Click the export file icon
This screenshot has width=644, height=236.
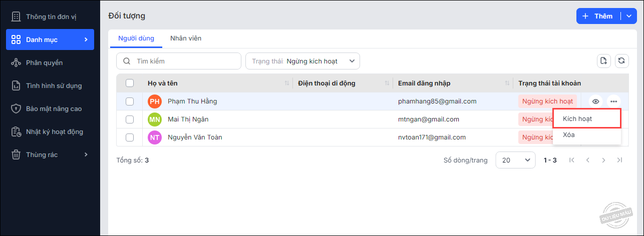pyautogui.click(x=604, y=61)
